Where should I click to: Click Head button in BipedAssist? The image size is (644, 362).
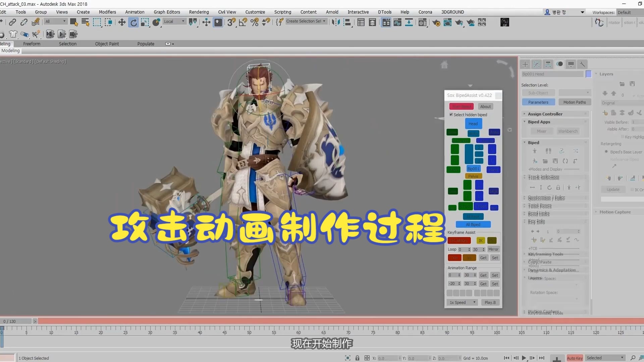tap(473, 124)
